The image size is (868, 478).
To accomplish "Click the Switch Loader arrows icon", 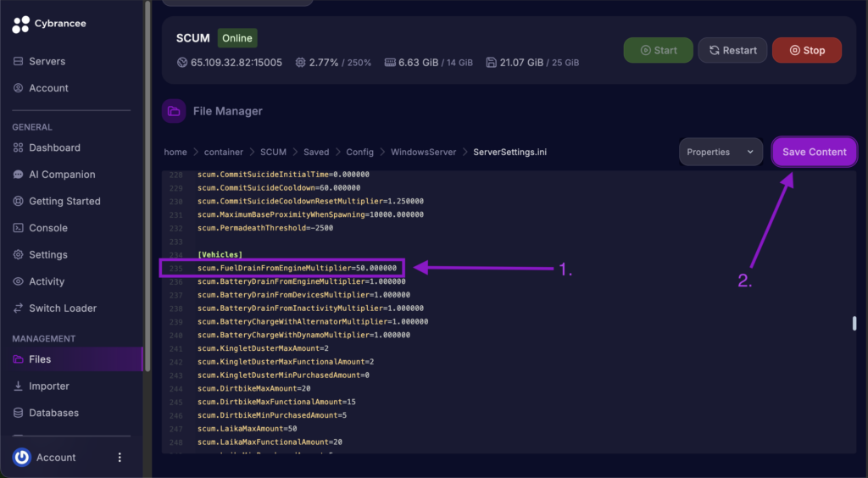I will pyautogui.click(x=19, y=308).
